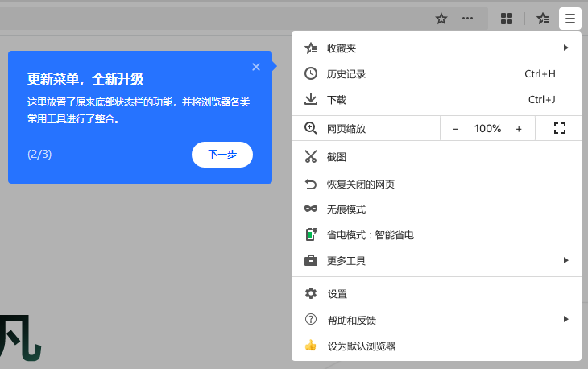Expand the 收藏夹 submenu arrow
This screenshot has height=369, width=588.
pyautogui.click(x=566, y=48)
